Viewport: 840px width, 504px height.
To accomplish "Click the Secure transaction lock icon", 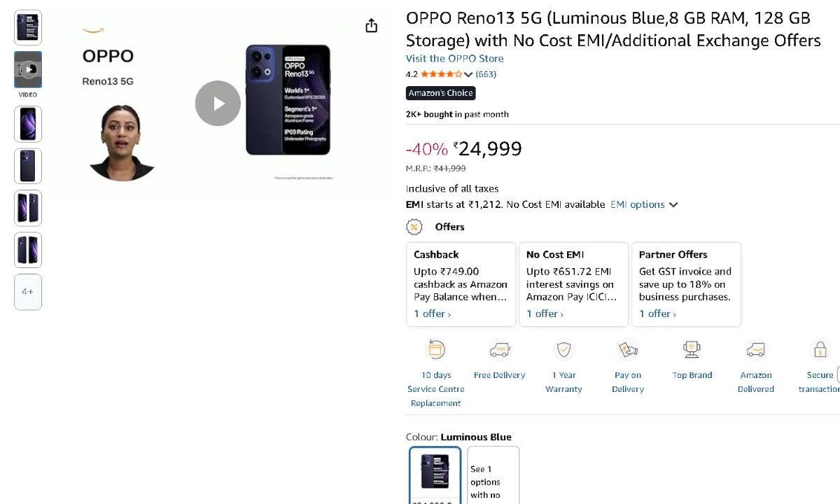I will (x=819, y=349).
